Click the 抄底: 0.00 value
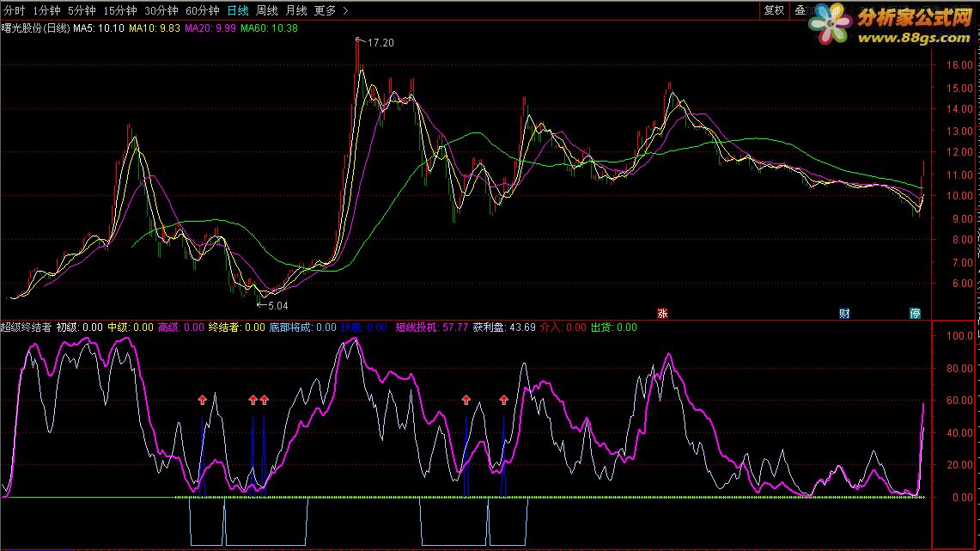The image size is (980, 551). click(364, 328)
